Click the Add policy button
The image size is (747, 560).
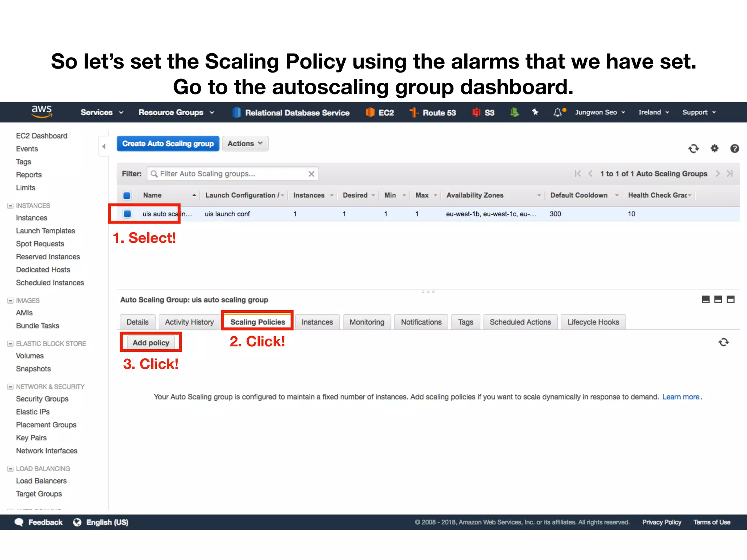[151, 343]
